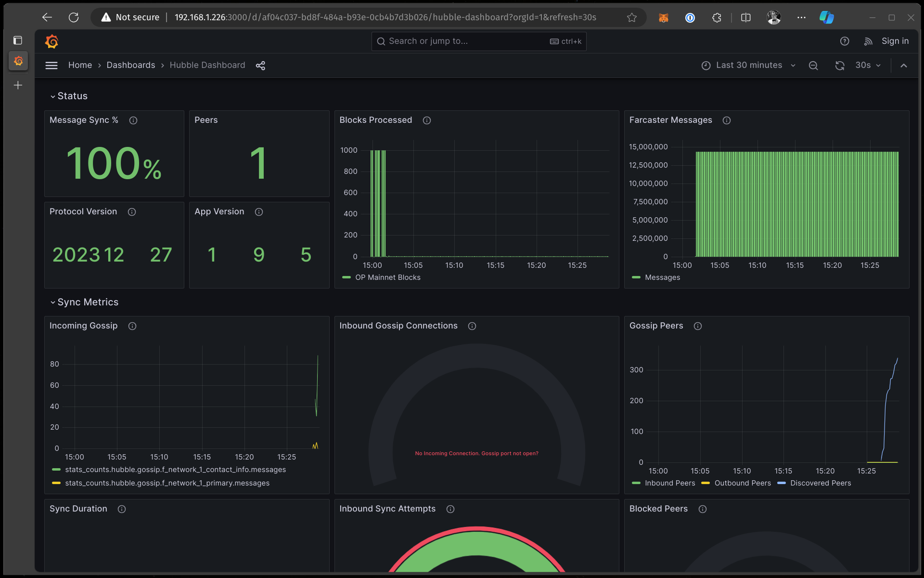Open the Grafana help menu
924x578 pixels.
tap(845, 41)
